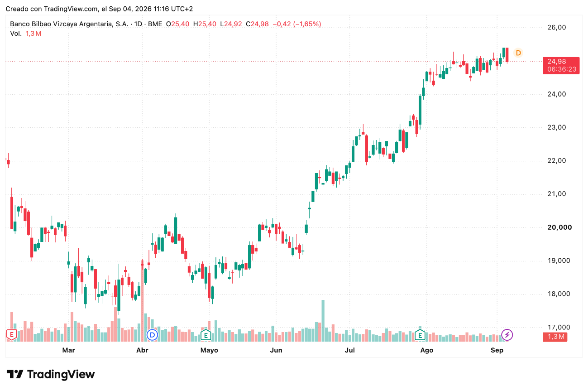Image resolution: width=588 pixels, height=391 pixels.
Task: Click the C24,98 close price value
Action: [x=258, y=24]
